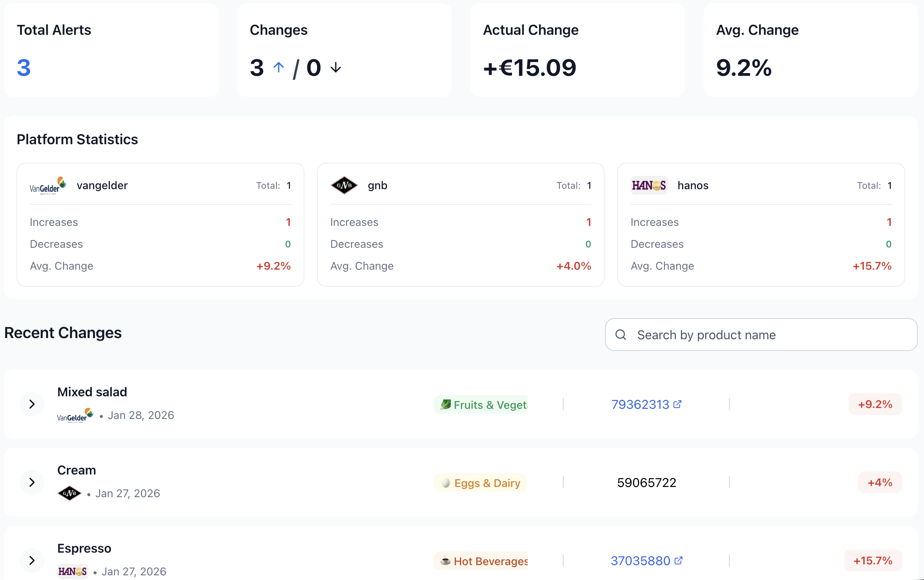Expand the Espresso row chevron
The height and width of the screenshot is (580, 924).
coord(32,560)
